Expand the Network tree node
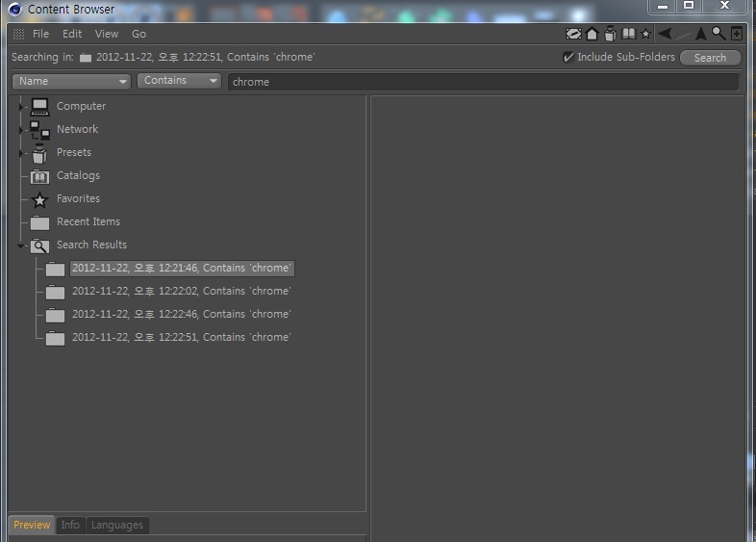756x542 pixels. click(x=21, y=130)
